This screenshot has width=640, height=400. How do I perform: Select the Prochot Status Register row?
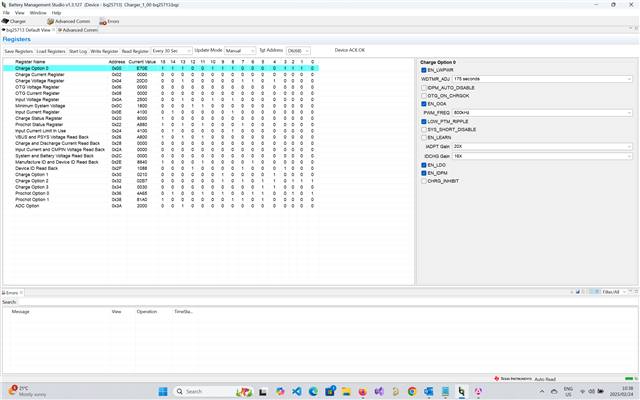pos(161,124)
